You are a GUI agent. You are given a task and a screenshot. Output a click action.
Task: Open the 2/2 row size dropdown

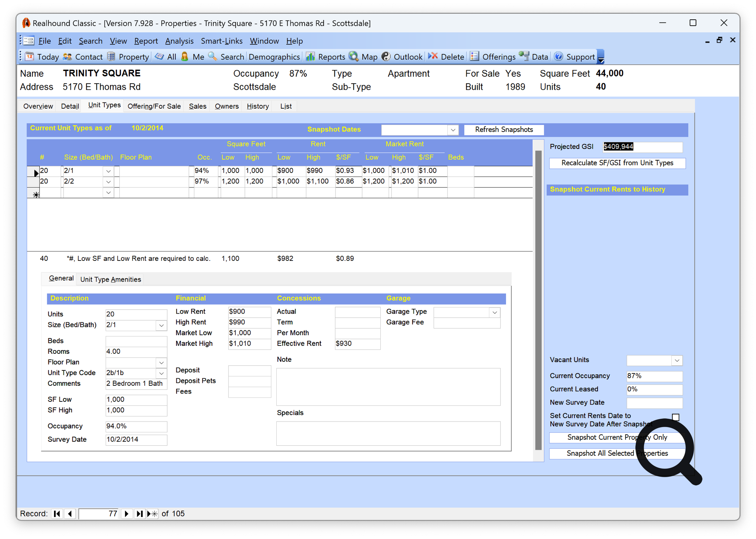(x=108, y=182)
